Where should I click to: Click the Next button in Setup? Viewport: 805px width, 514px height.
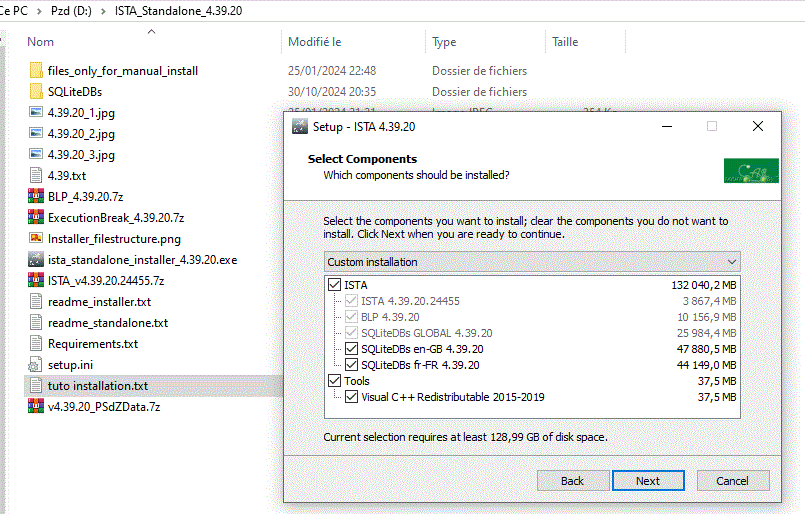[647, 481]
